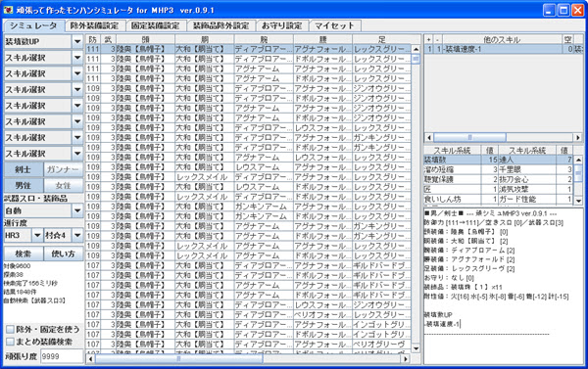Screen dimensions: 588x369
Task: Open the マイセット tab
Action: [x=334, y=25]
